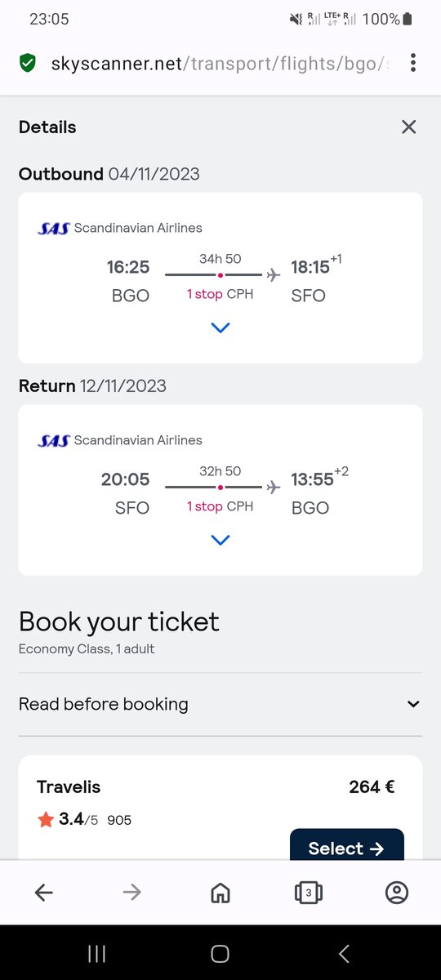
Task: Go back with browser back arrow
Action: coord(44,893)
